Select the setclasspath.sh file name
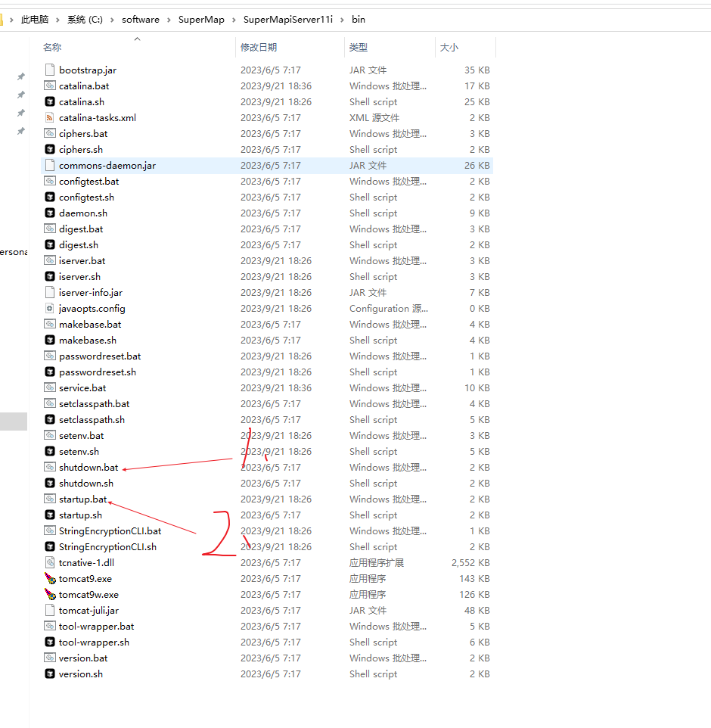711x728 pixels. coord(92,420)
